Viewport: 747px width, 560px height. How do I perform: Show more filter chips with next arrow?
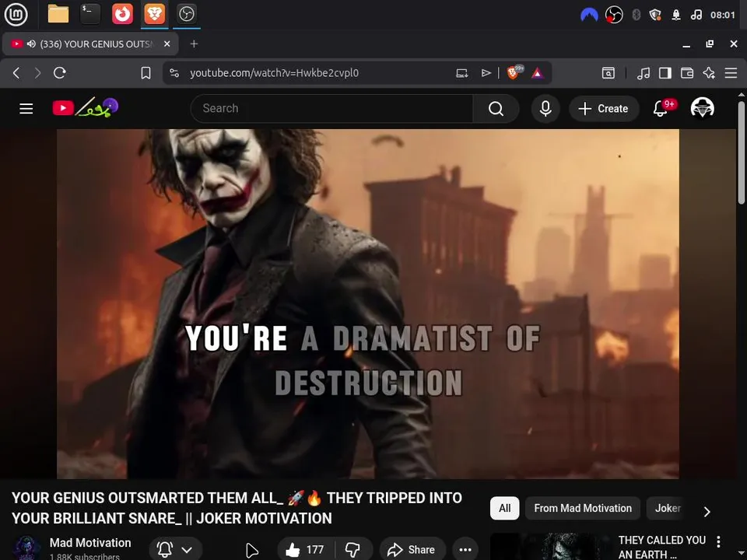point(707,512)
